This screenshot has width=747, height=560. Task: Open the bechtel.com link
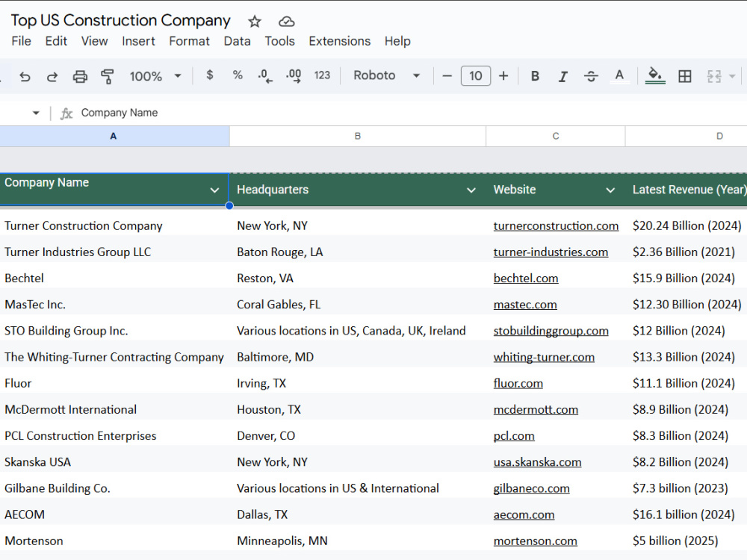[x=526, y=278]
